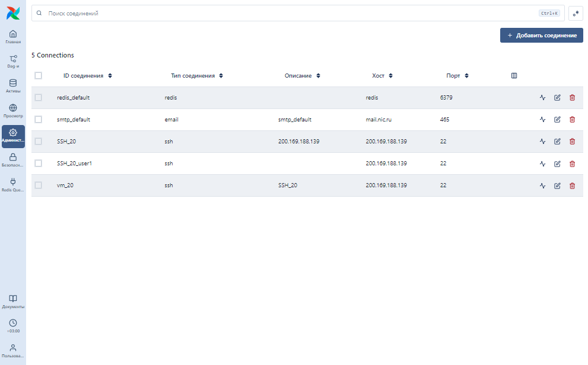Edit the SSH_20 connection
The image size is (588, 365).
(x=557, y=142)
